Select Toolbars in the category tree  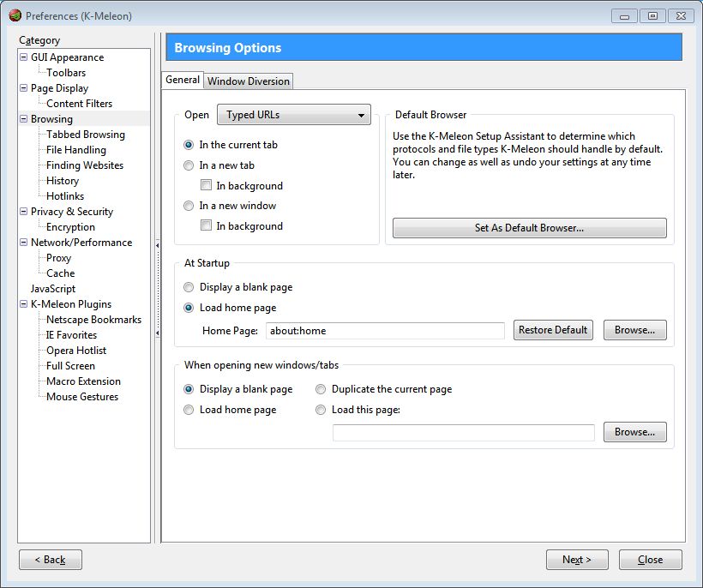click(66, 73)
